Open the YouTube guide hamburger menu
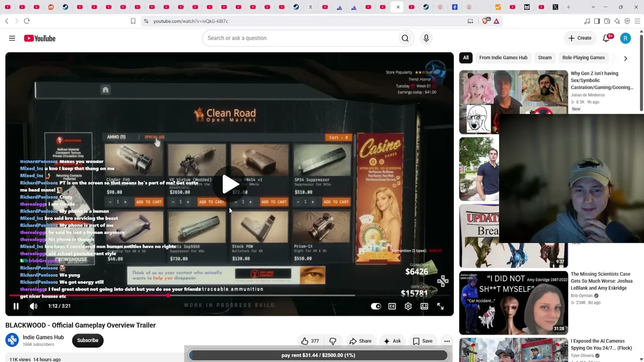The width and height of the screenshot is (644, 362). [x=12, y=38]
